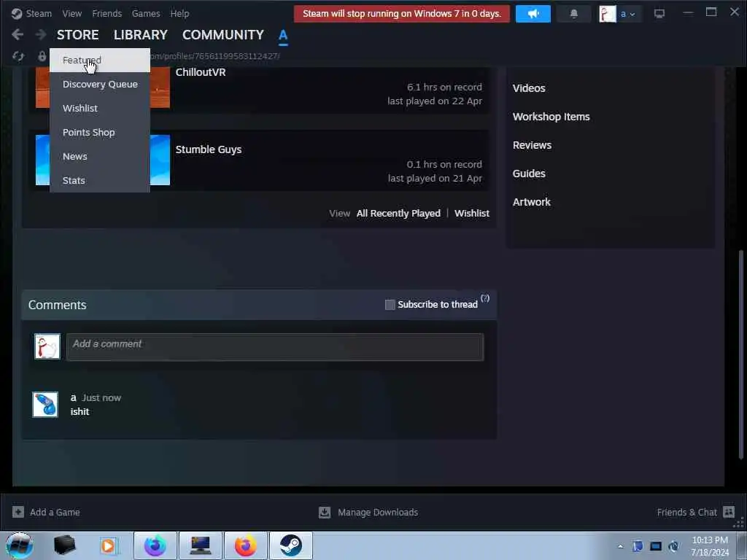Open Points Shop menu entry
The height and width of the screenshot is (560, 747).
click(x=99, y=133)
